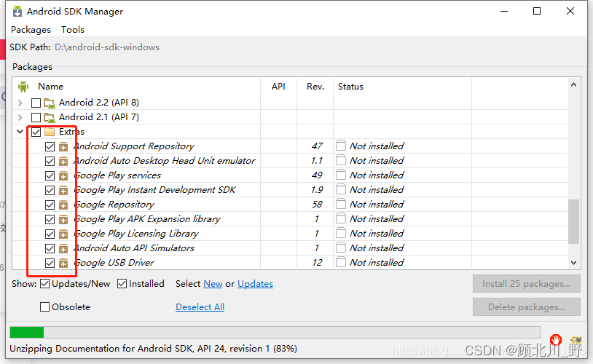Click status icon of Google Play services row
The width and height of the screenshot is (593, 364).
[x=341, y=175]
